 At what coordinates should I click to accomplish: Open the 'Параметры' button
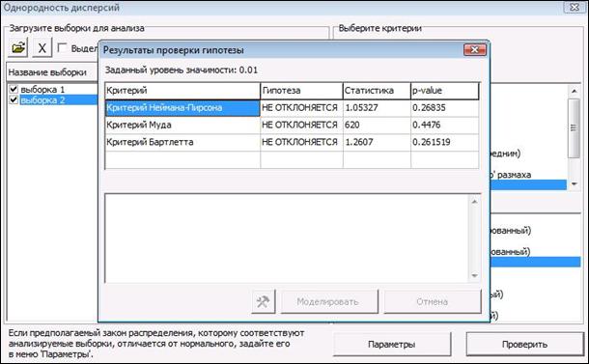pyautogui.click(x=392, y=344)
